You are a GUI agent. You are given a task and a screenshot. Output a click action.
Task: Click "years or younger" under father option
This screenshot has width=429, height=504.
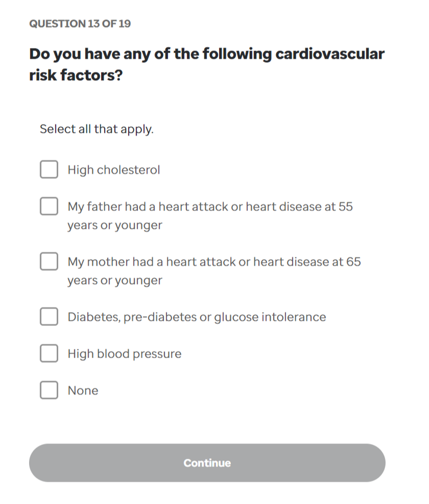115,226
